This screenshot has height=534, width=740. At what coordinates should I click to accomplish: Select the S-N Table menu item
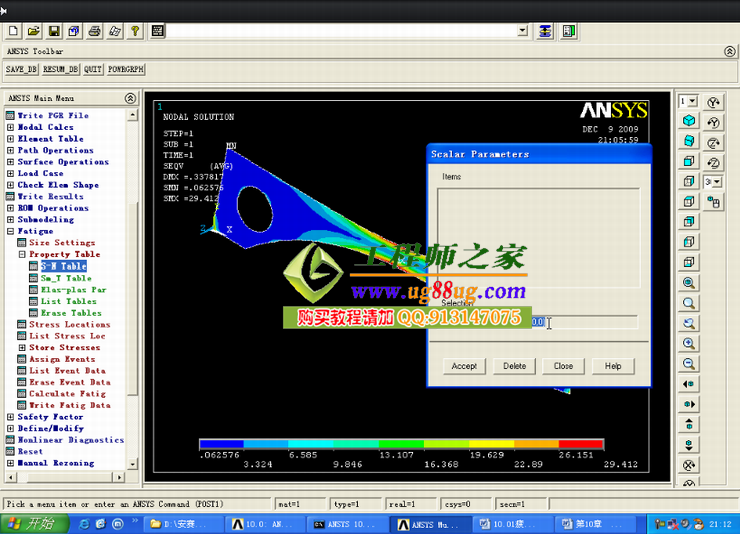[64, 266]
